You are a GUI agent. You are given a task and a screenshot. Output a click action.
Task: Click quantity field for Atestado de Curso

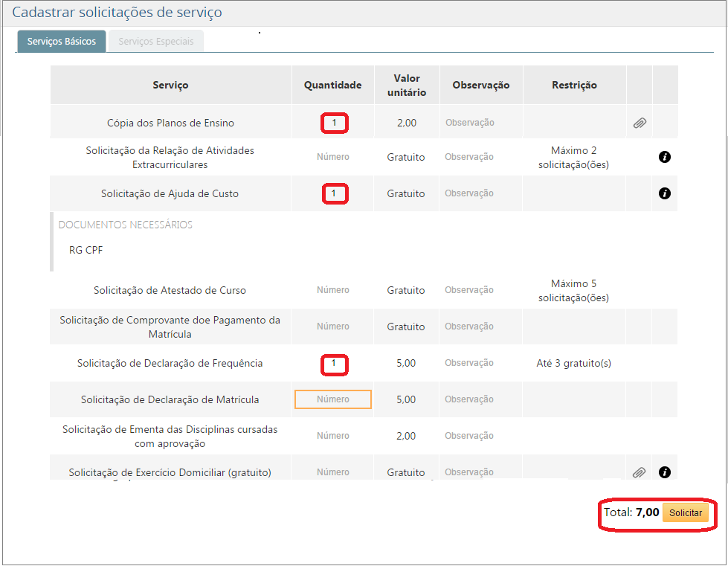332,290
